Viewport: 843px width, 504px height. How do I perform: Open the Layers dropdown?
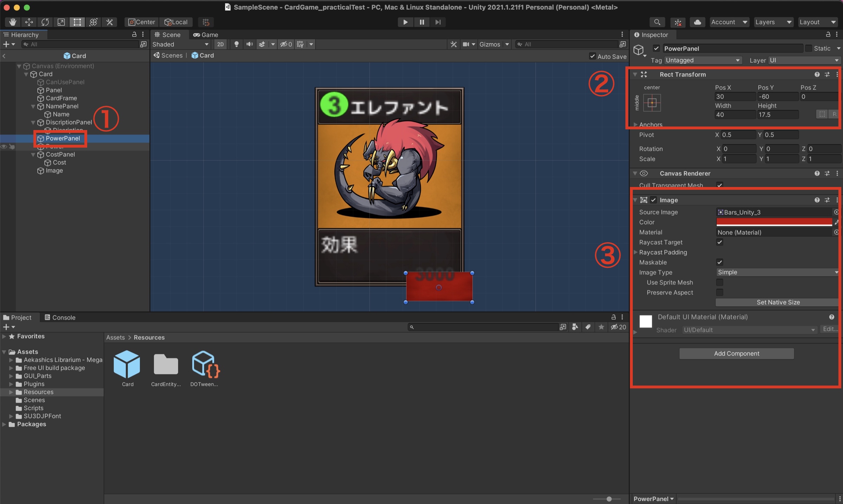click(773, 22)
